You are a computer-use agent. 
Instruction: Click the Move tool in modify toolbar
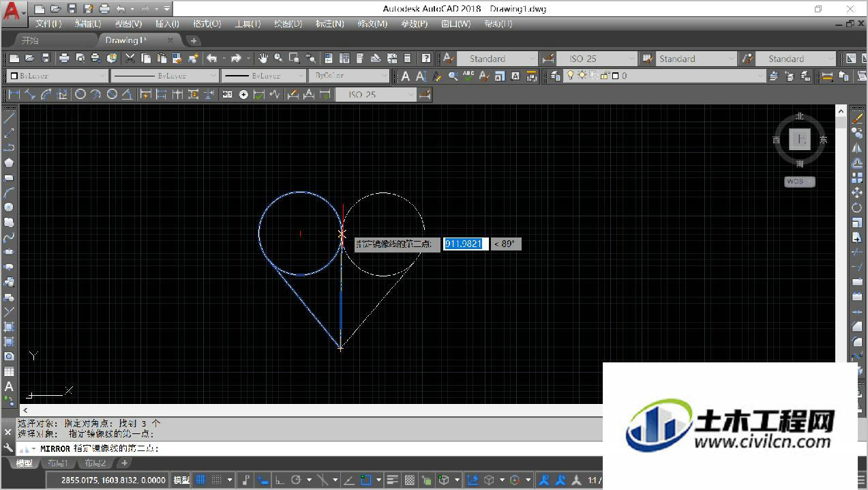(x=857, y=193)
